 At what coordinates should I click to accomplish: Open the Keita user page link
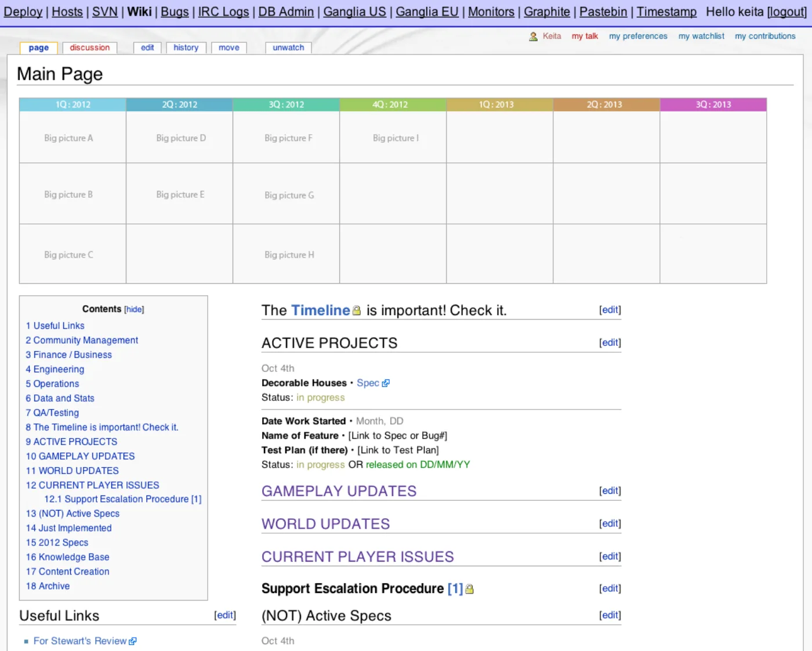click(x=552, y=36)
